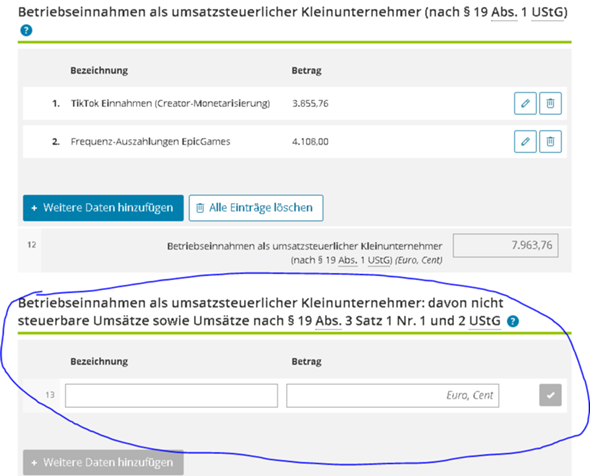Open help icon for nicht steuerbare Umsätze heading
Image resolution: width=590 pixels, height=476 pixels.
click(512, 321)
